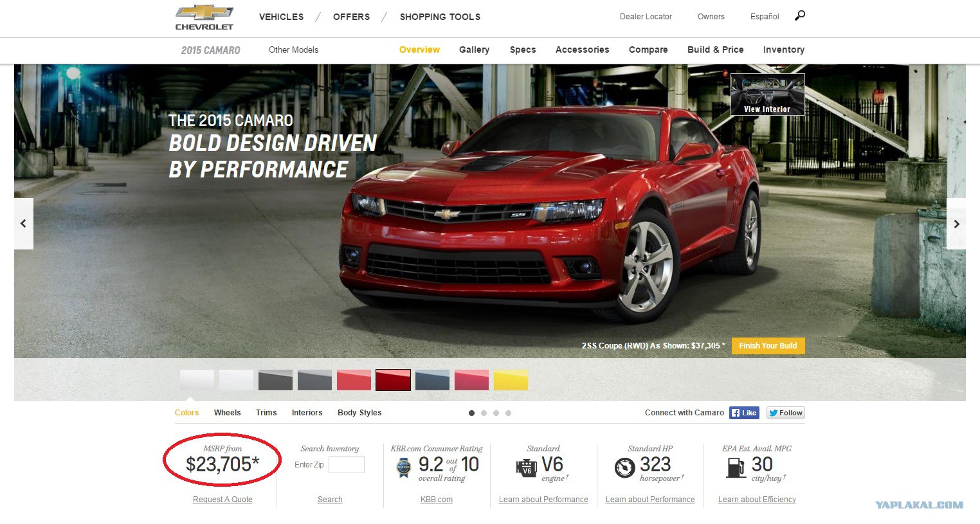Viewport: 980px width, 524px height.
Task: Click the Learn about Efficiency link
Action: (x=757, y=500)
